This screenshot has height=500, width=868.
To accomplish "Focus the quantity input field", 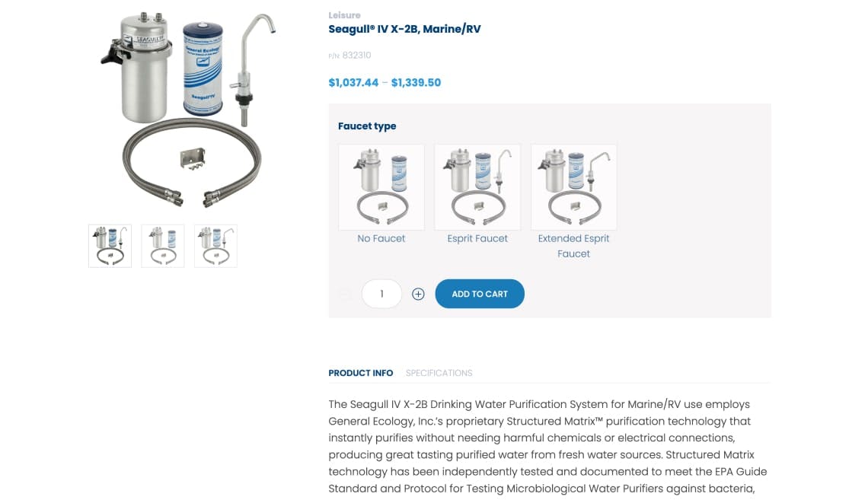I will 381,294.
